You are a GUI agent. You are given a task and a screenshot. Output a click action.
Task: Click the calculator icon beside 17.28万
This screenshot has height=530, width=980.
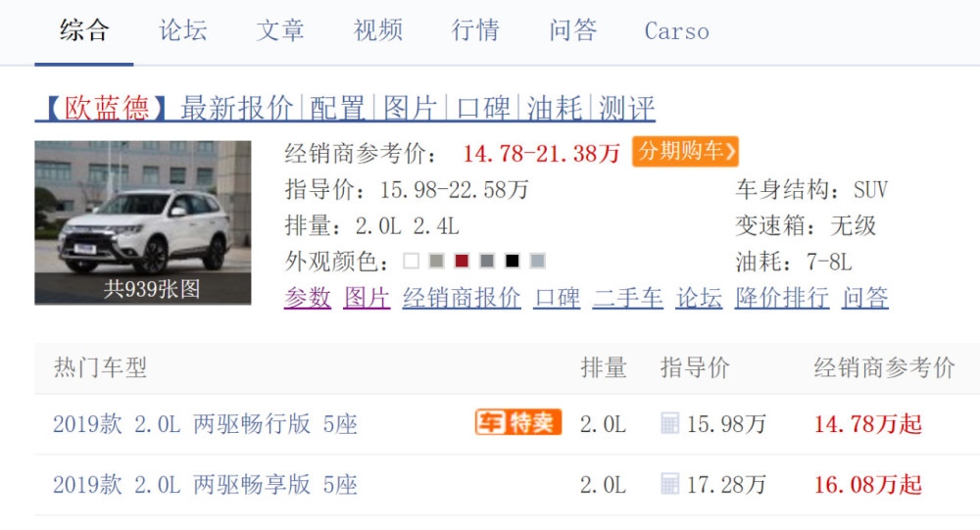coord(669,484)
